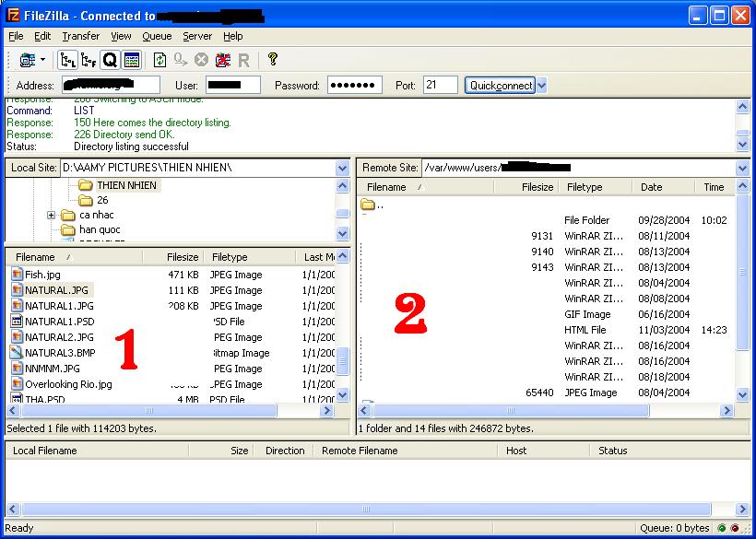
Task: Click the message log scroll-down arrow
Action: click(742, 143)
